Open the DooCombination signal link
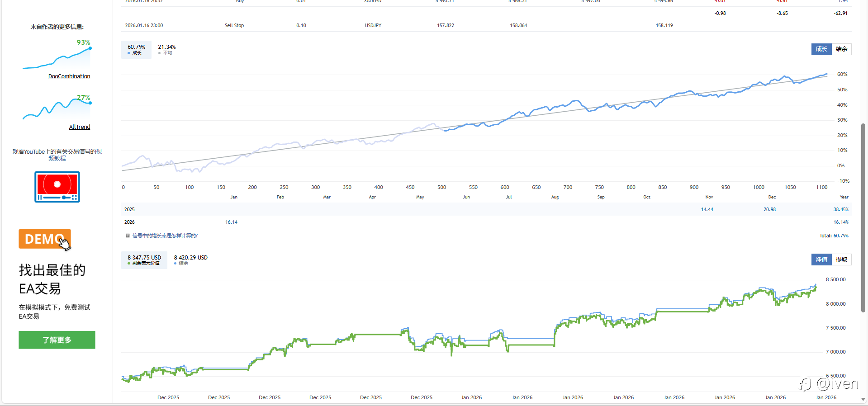Image resolution: width=868 pixels, height=406 pixels. pyautogui.click(x=69, y=76)
